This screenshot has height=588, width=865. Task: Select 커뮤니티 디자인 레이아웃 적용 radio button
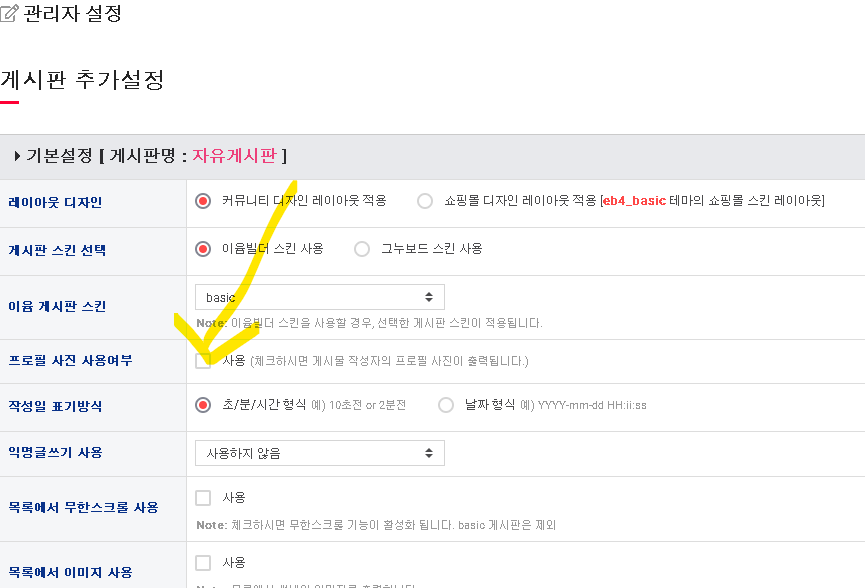coord(203,201)
